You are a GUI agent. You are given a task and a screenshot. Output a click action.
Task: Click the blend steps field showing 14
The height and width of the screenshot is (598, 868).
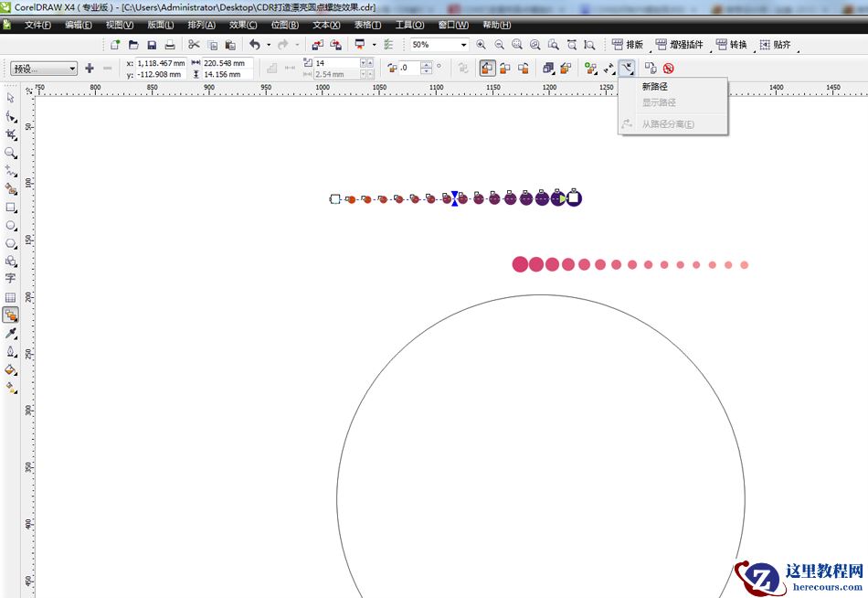[336, 63]
